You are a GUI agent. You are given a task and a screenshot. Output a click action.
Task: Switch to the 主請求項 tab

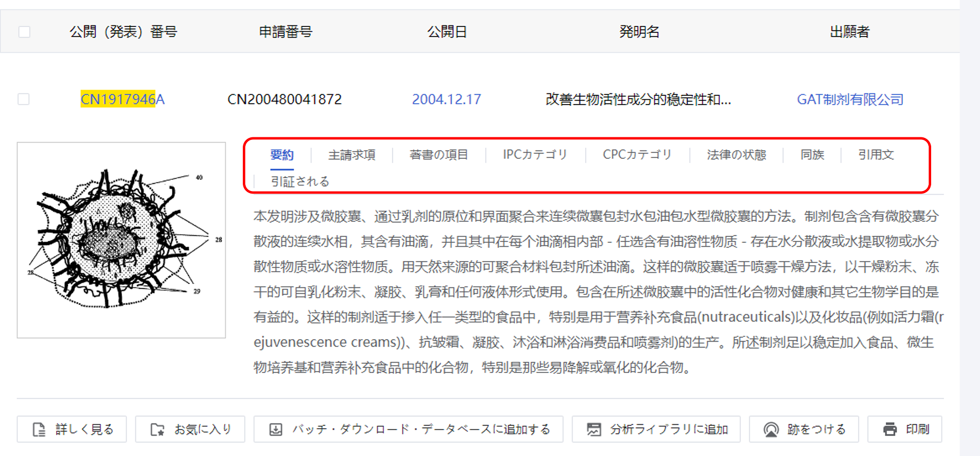click(x=352, y=154)
